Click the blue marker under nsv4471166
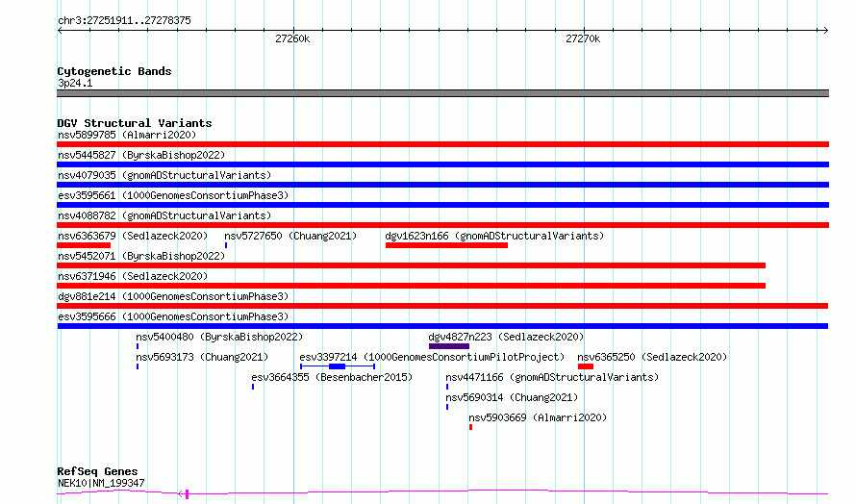This screenshot has height=504, width=856. coord(447,387)
